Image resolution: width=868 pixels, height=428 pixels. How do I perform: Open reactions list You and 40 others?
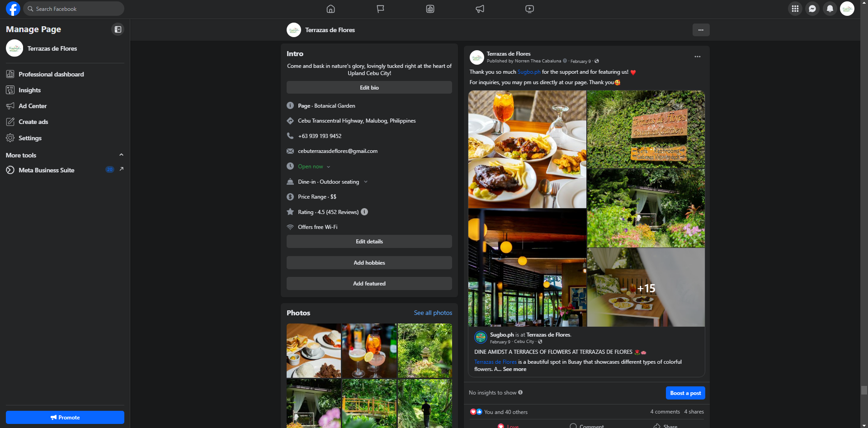tap(505, 412)
